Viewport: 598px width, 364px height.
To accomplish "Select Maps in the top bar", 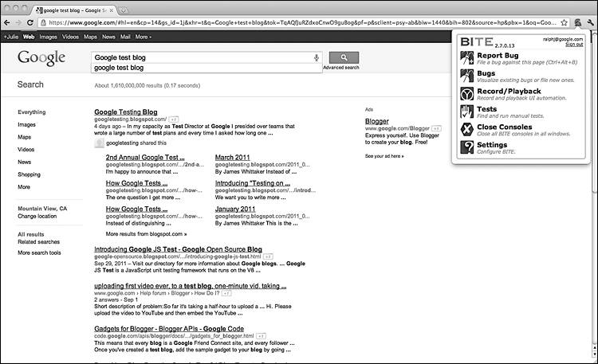I will tap(90, 37).
